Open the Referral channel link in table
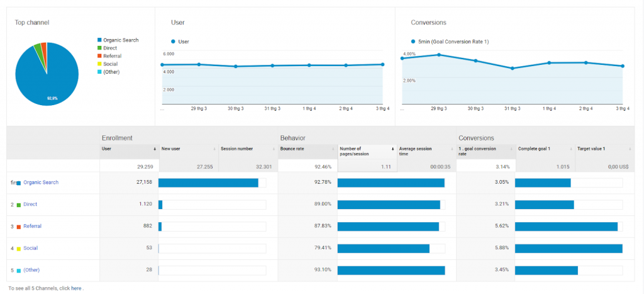 pos(33,226)
